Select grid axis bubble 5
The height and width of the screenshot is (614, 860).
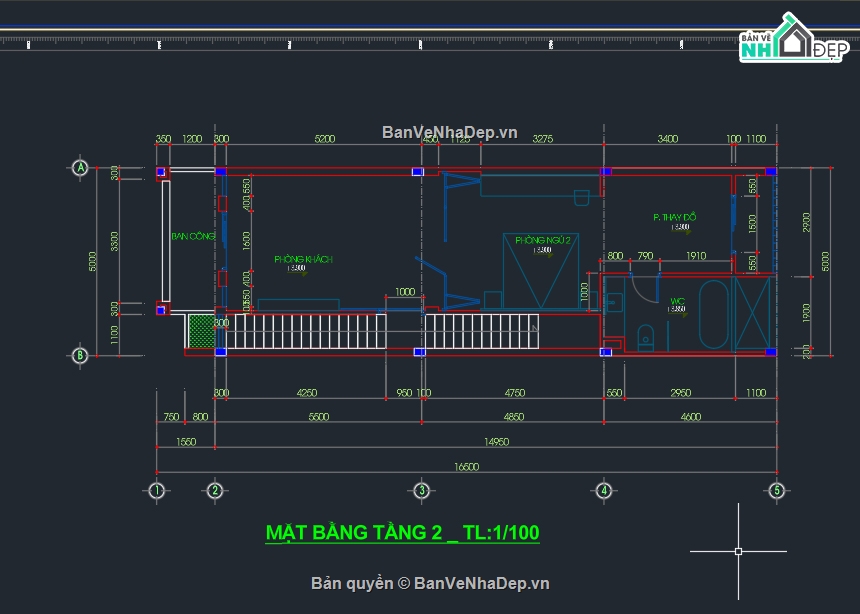tap(775, 490)
